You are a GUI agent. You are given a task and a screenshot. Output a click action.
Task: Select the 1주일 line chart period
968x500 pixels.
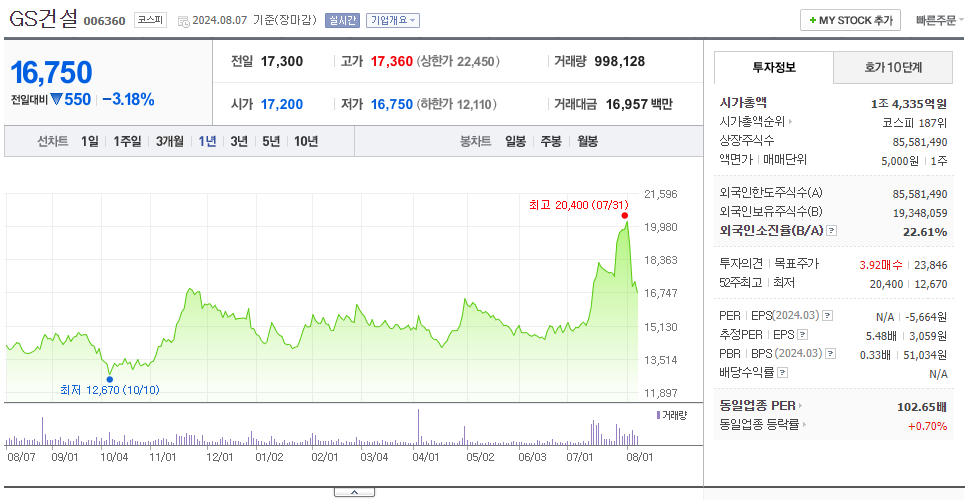(x=127, y=141)
